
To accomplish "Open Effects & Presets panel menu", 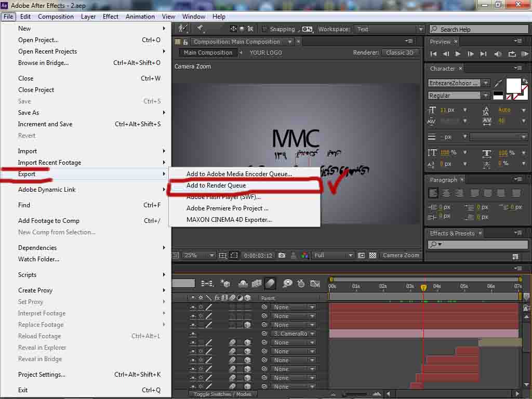I will click(518, 233).
